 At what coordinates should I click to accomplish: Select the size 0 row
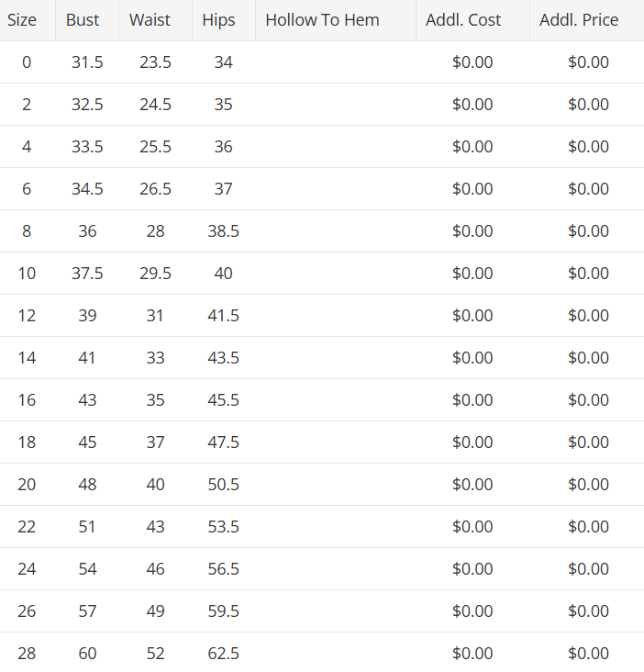pos(322,62)
